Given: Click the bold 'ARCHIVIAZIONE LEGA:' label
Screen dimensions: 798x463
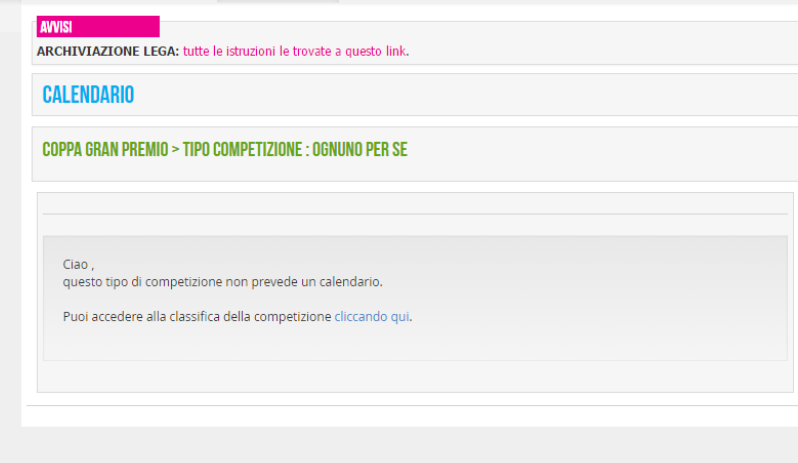Looking at the screenshot, I should coord(108,51).
